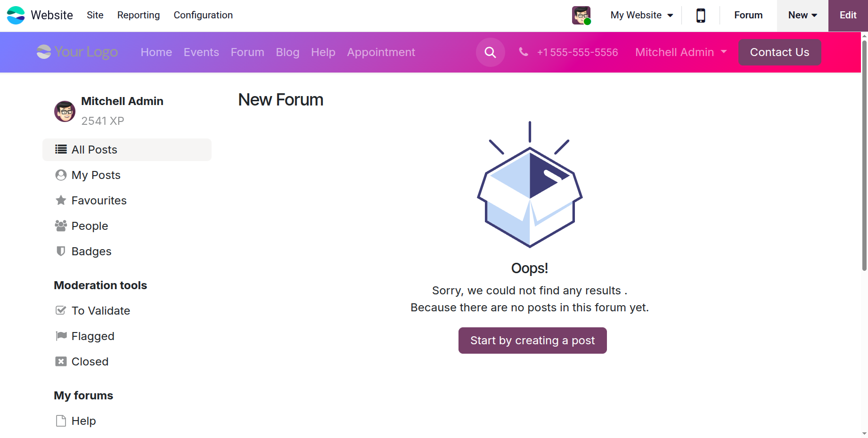Click the page vertical scrollbar
868x438 pixels.
pos(864,155)
